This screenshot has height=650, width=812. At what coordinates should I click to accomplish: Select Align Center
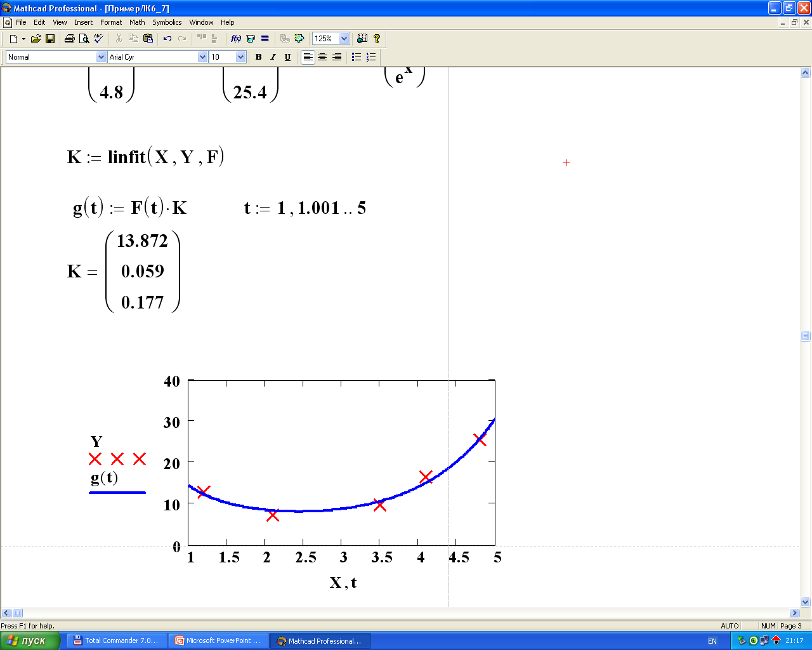(322, 57)
